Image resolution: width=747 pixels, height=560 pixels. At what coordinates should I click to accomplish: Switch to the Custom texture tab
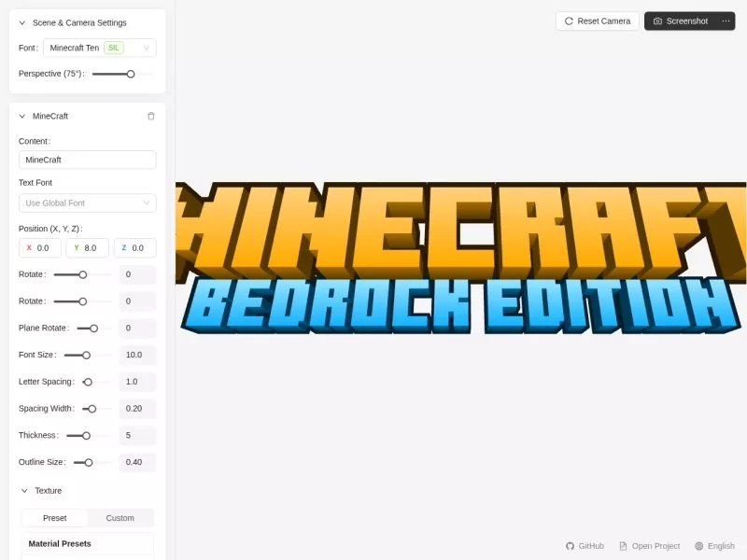pyautogui.click(x=120, y=518)
